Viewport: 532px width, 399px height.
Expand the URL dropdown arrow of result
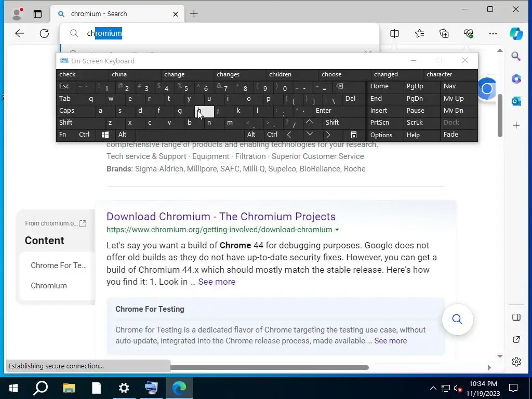click(337, 230)
